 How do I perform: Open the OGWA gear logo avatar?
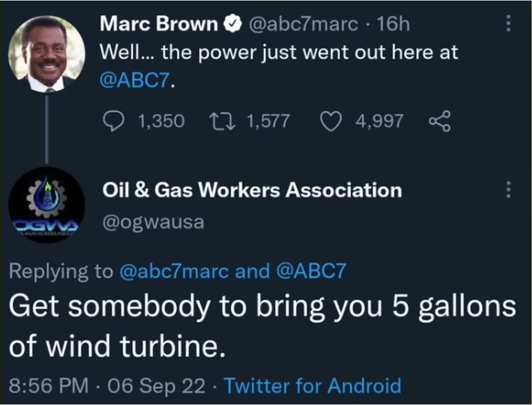(47, 205)
